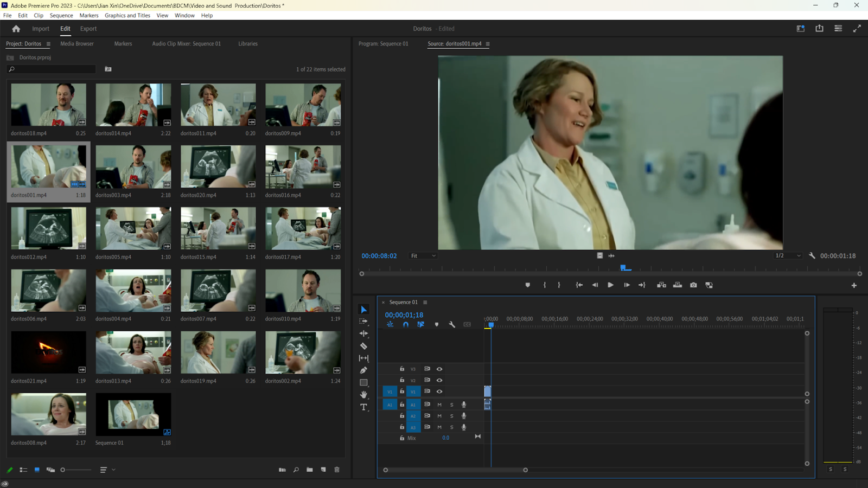
Task: Add a marker in Source monitor
Action: [527, 285]
